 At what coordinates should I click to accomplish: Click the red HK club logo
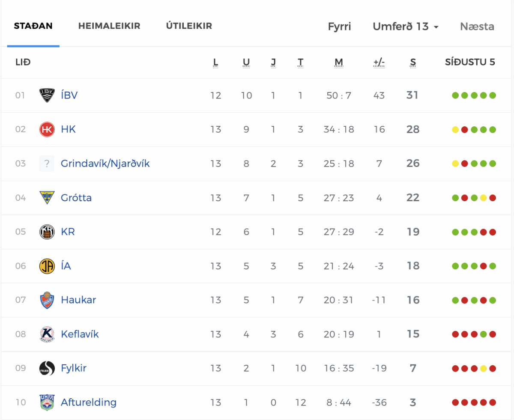(47, 129)
